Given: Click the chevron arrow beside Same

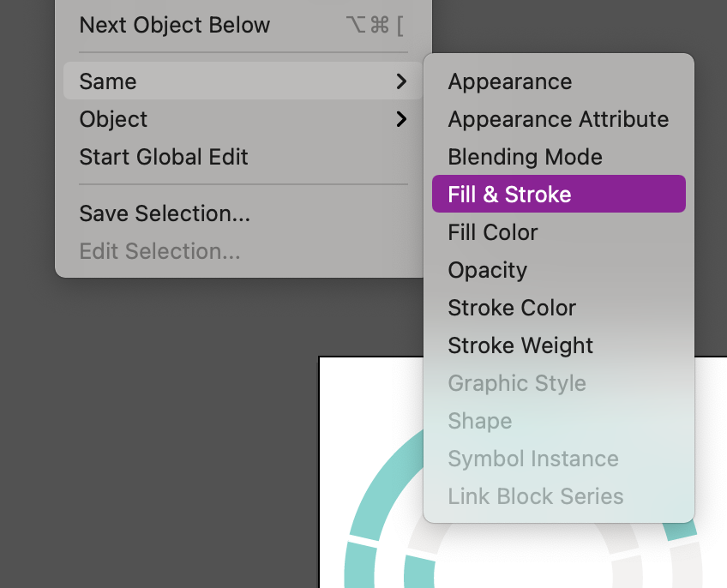Looking at the screenshot, I should tap(400, 81).
